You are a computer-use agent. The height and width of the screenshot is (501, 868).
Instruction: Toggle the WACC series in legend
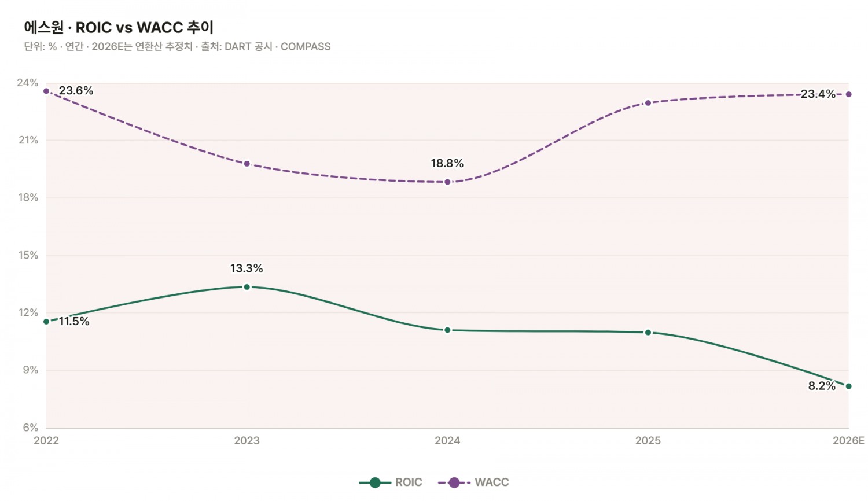pos(473,482)
